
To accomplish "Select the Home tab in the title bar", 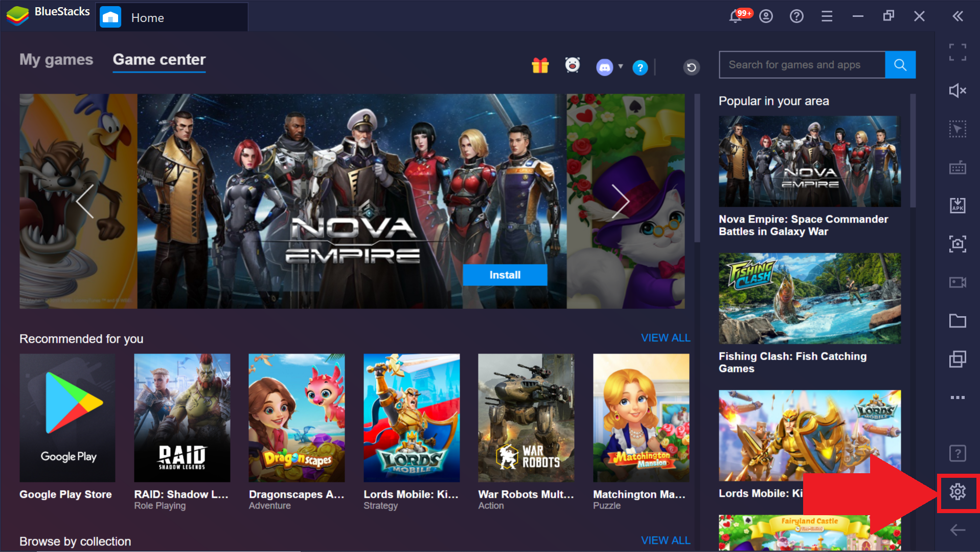I will coord(172,17).
